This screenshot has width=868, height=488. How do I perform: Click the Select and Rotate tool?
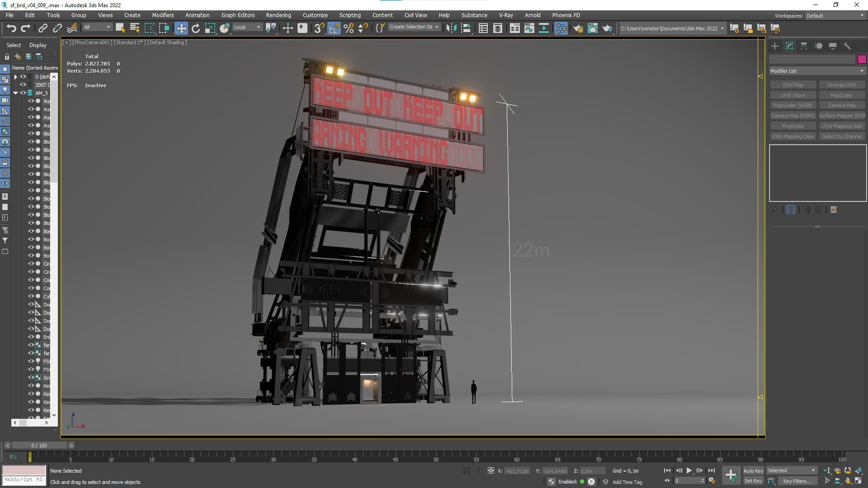point(195,28)
